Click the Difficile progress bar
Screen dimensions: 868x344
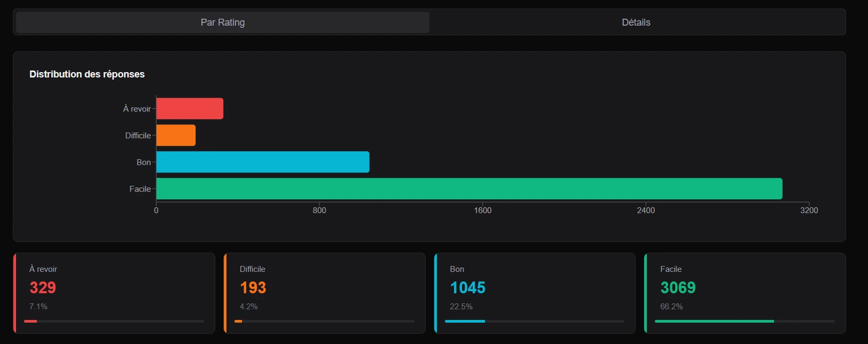(x=324, y=321)
